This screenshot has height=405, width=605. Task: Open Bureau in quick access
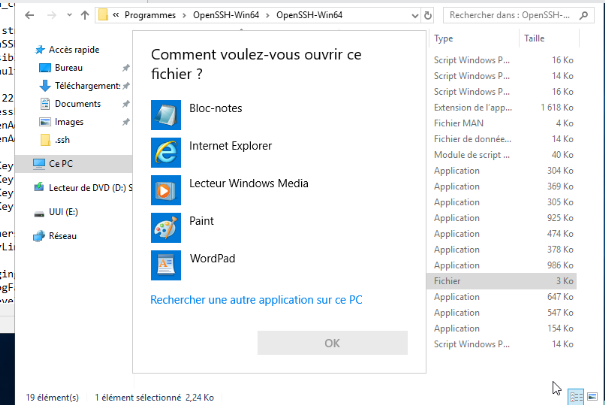click(69, 67)
